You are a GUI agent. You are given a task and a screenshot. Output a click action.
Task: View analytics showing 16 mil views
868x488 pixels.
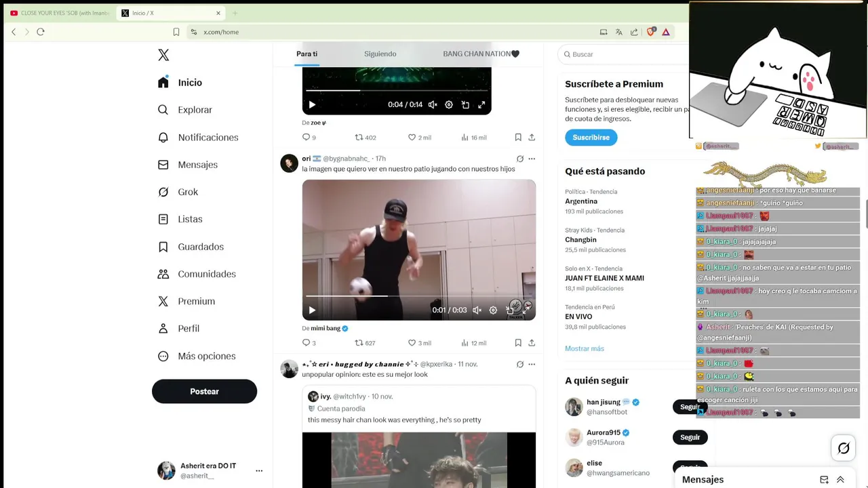pyautogui.click(x=473, y=137)
